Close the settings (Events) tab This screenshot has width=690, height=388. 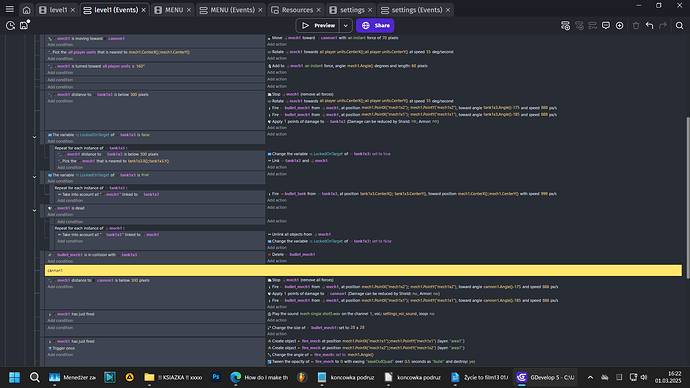point(448,10)
